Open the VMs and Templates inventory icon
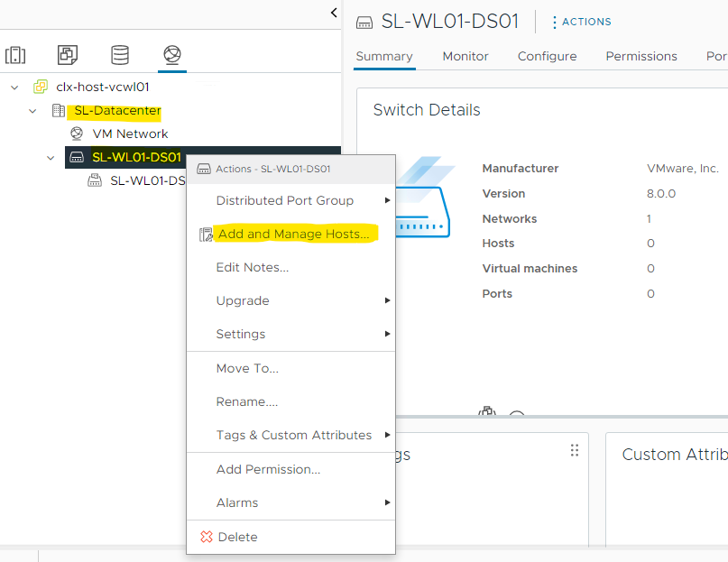 pyautogui.click(x=68, y=55)
